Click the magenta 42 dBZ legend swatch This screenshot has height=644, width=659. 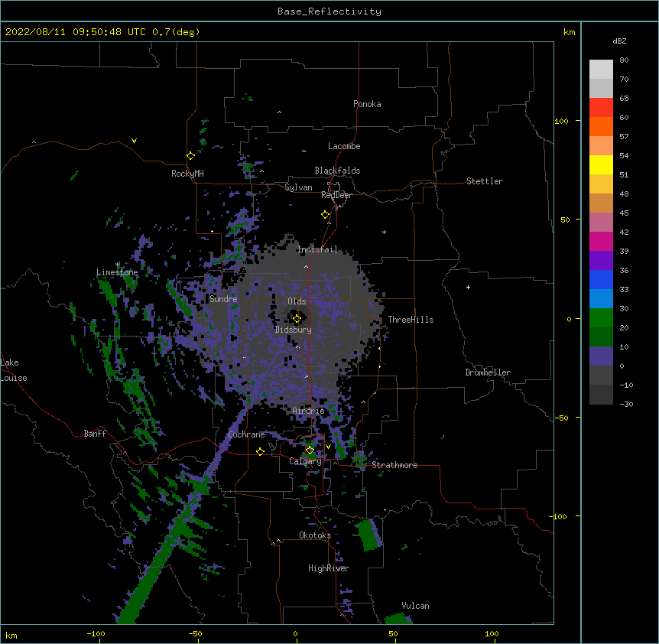[x=601, y=241]
